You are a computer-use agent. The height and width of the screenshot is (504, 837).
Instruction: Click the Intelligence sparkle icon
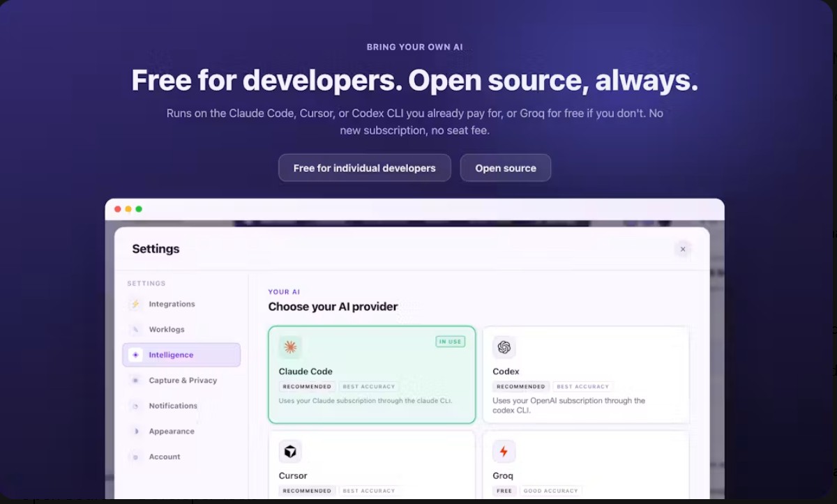[135, 355]
